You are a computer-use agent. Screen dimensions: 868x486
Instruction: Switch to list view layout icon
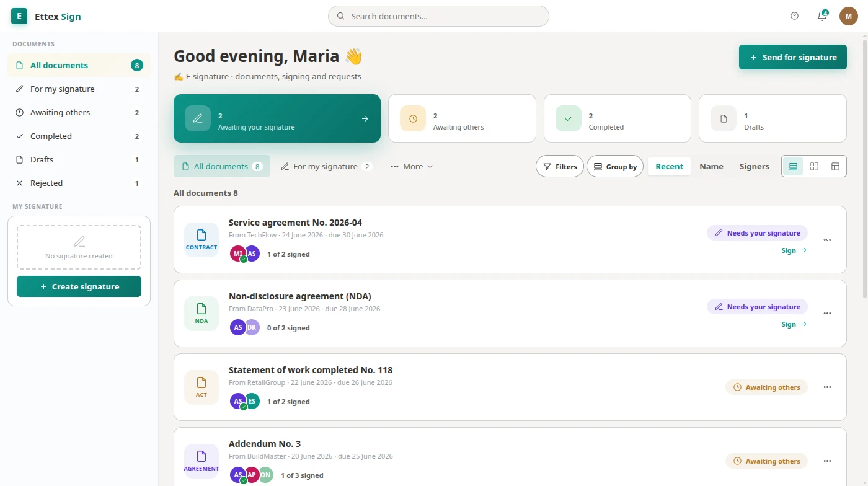(x=793, y=166)
